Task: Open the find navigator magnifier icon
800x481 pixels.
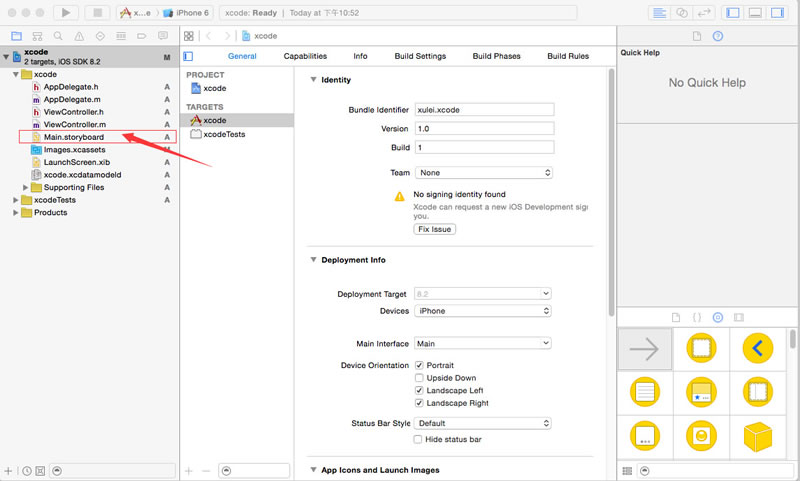Action: [58, 36]
